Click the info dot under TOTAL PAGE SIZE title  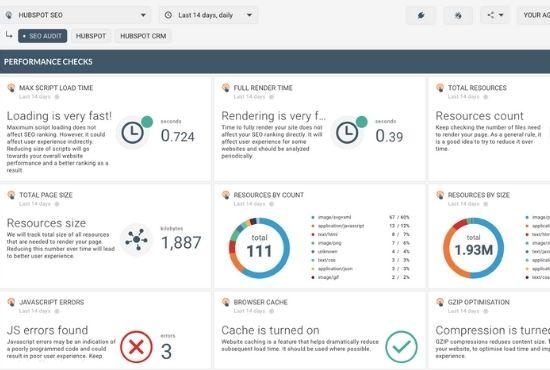57,204
